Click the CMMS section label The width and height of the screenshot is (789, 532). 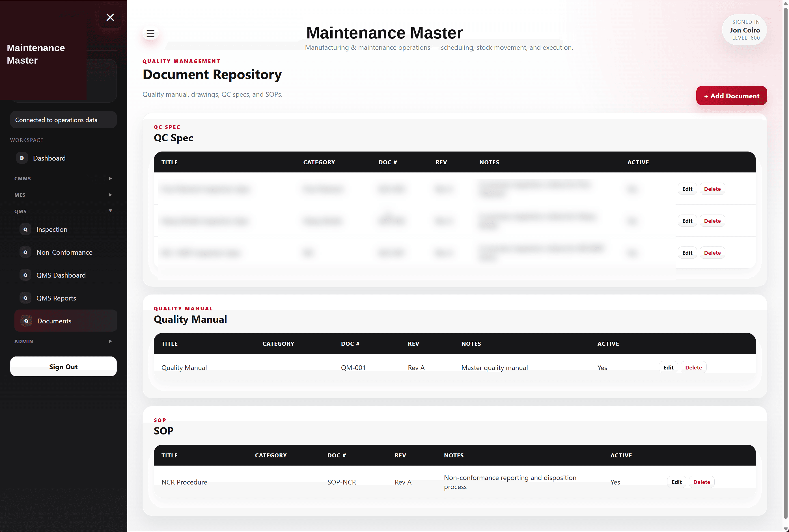(x=23, y=178)
